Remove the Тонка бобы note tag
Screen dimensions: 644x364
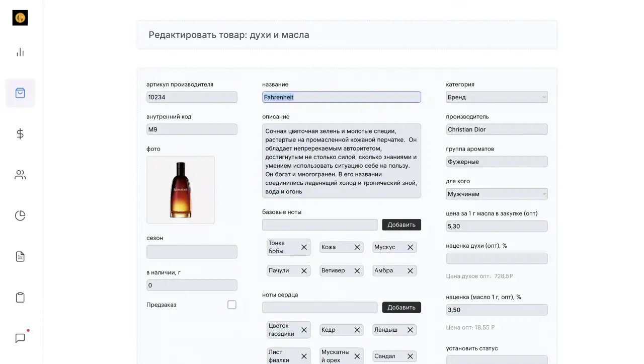(304, 247)
